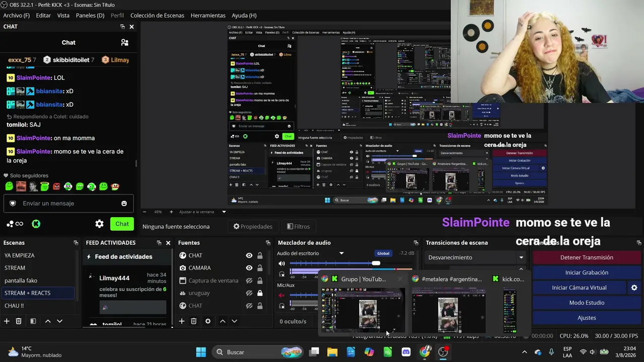Unlock the uruguay source
The width and height of the screenshot is (644, 362).
[x=260, y=293]
